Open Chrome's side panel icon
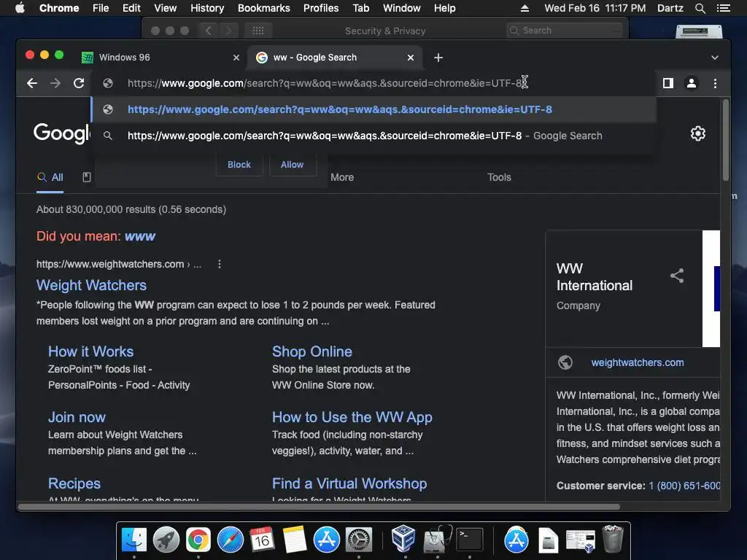The height and width of the screenshot is (560, 747). coord(668,83)
